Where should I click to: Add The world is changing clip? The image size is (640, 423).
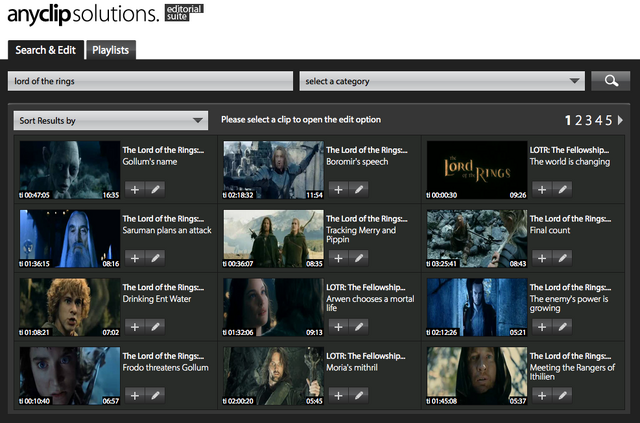coord(542,189)
